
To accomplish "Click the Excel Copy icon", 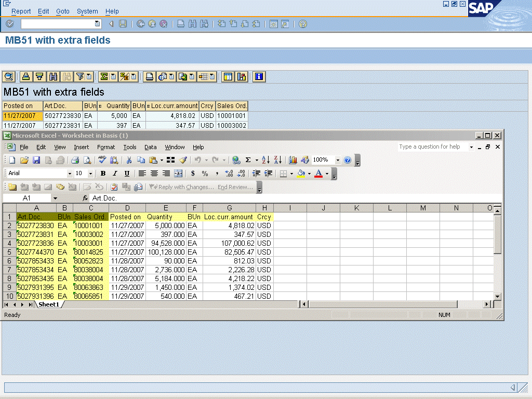I will [x=141, y=160].
